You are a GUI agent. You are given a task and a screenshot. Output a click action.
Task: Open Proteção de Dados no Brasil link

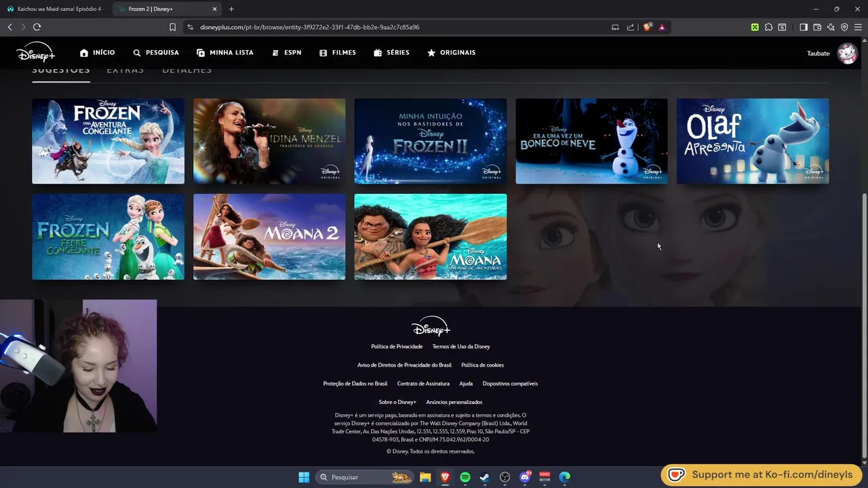[x=355, y=384]
